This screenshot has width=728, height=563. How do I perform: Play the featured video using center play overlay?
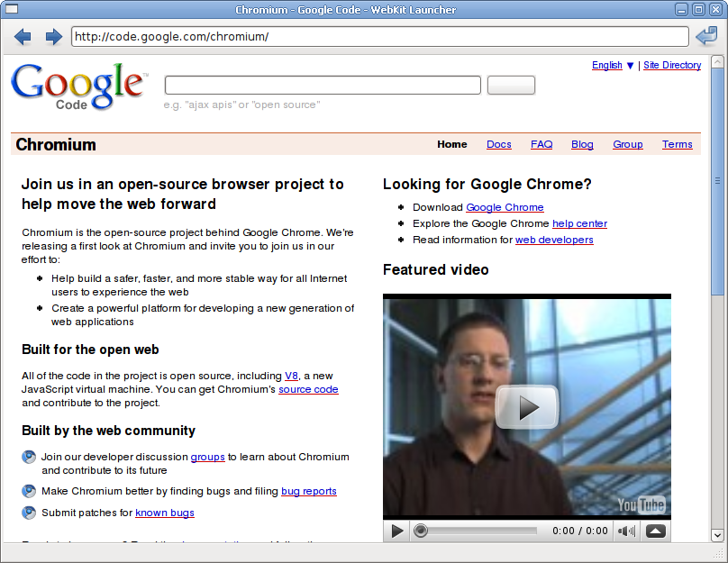(527, 406)
